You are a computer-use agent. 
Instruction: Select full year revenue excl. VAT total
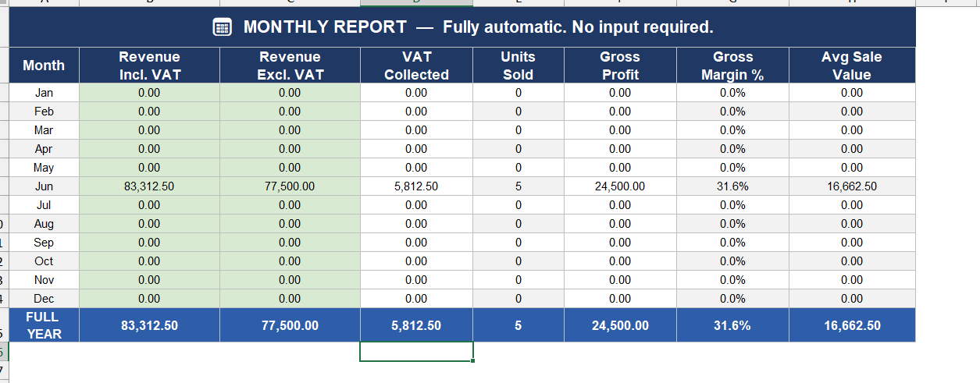tap(290, 325)
